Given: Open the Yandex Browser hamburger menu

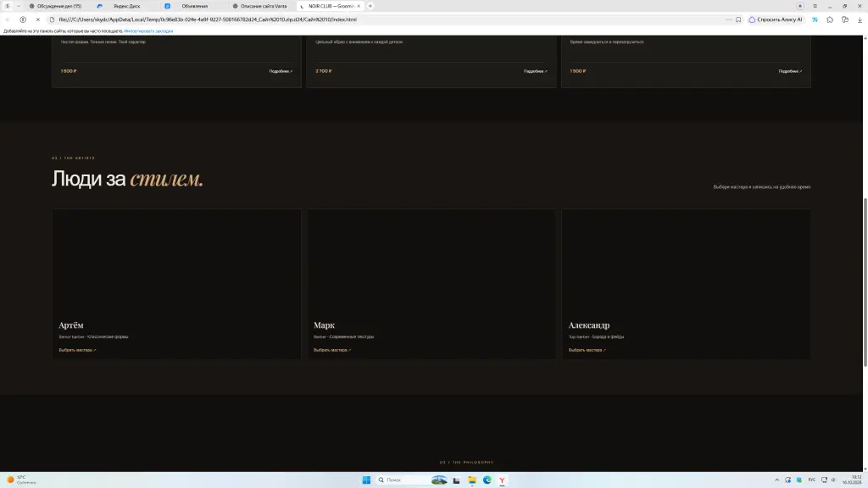Looking at the screenshot, I should pyautogui.click(x=815, y=6).
